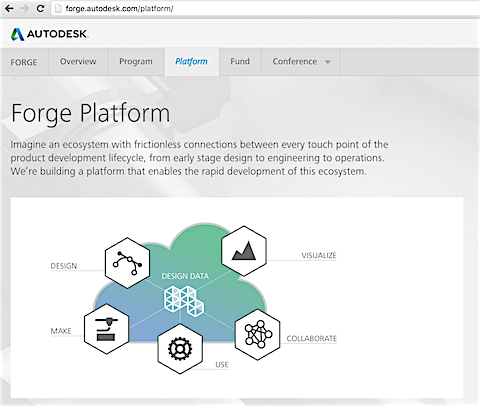Click the COLLABORATE label
Viewport: 480px width, 406px height.
pyautogui.click(x=312, y=339)
